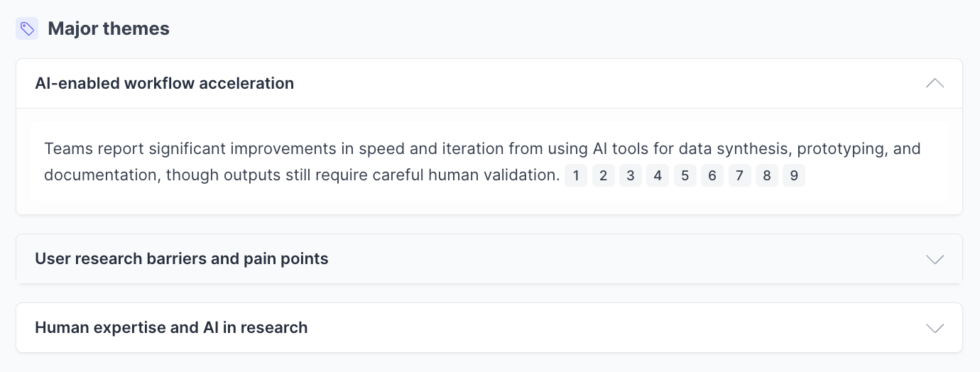
Task: Click the tag icon beside Major themes
Action: click(27, 29)
